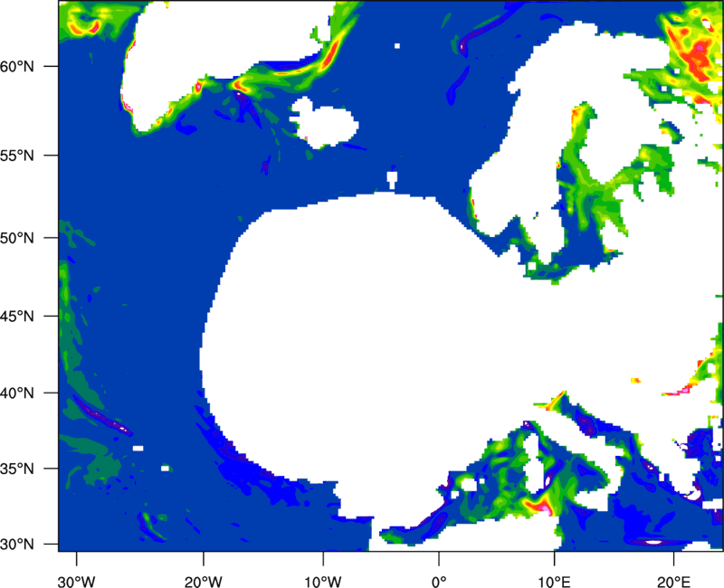Image resolution: width=724 pixels, height=588 pixels.
Task: Click the 0° longitude label
Action: tap(439, 582)
